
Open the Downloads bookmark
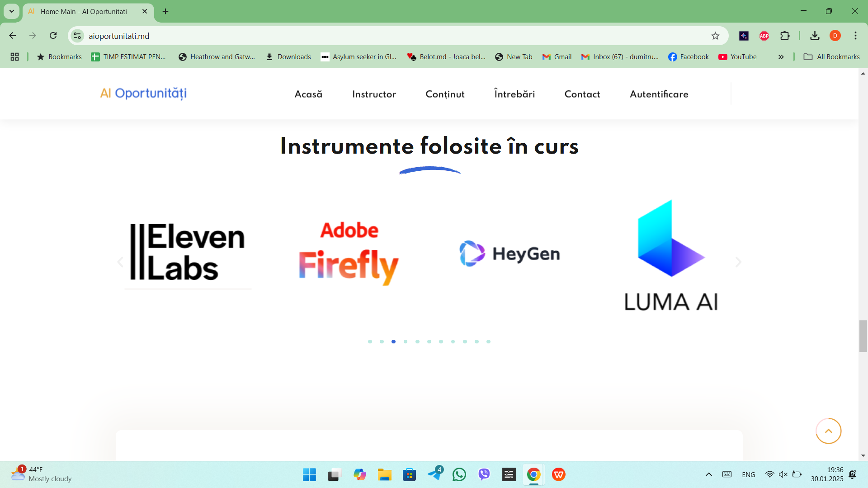(x=288, y=57)
